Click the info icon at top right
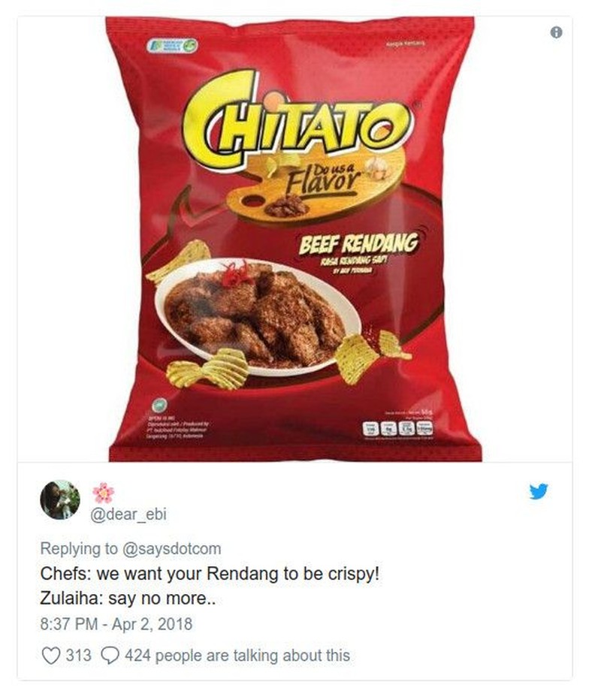This screenshot has width=601, height=700. (556, 32)
